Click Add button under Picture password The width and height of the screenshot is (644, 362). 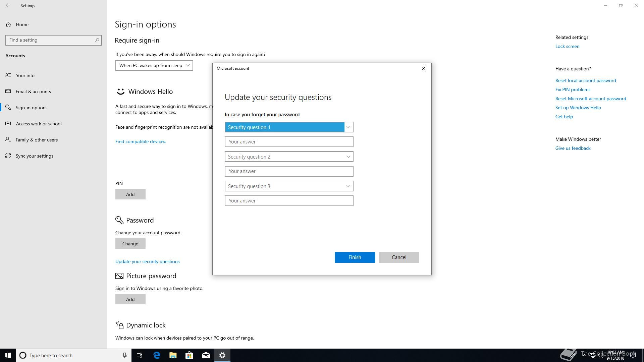130,299
